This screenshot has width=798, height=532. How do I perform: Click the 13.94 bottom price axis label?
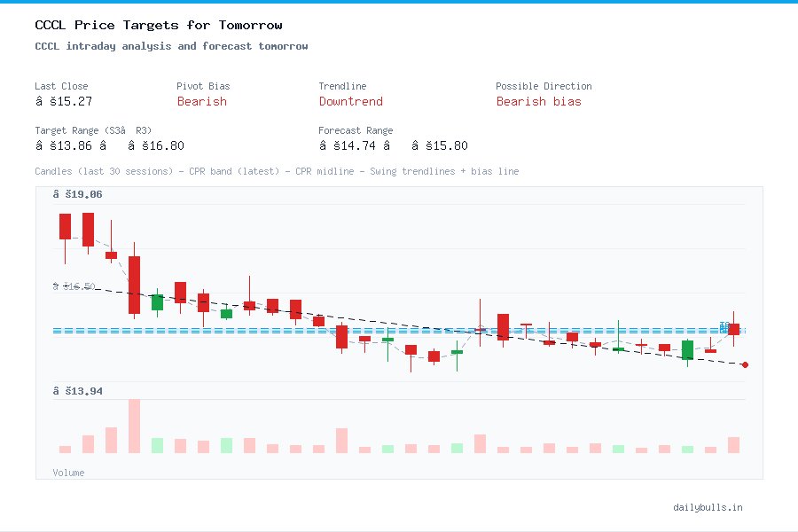point(77,391)
